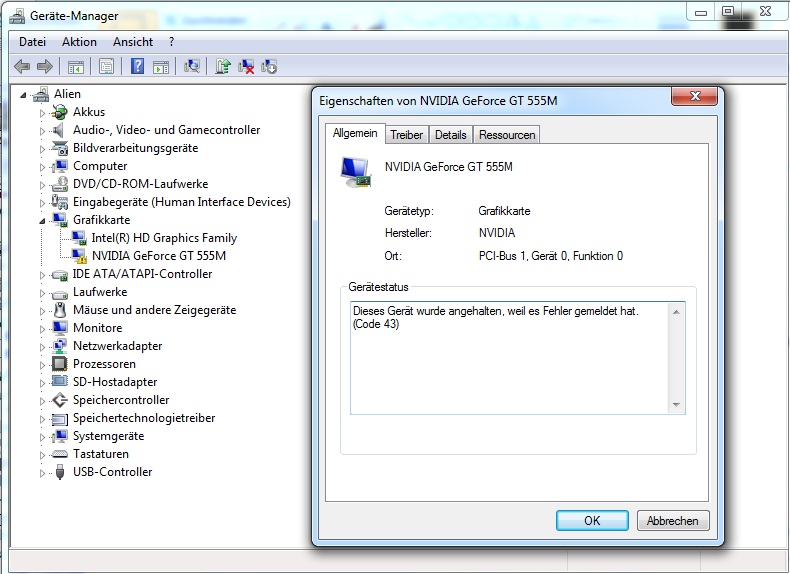Viewport: 790px width, 574px height.
Task: Click the Disable device red-X toolbar icon
Action: tap(246, 67)
